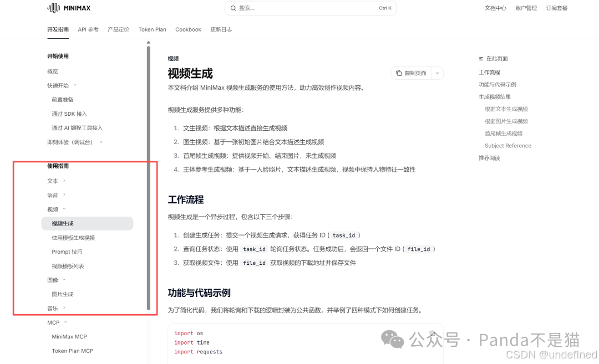Open the Cookbook tab
The height and width of the screenshot is (364, 599).
(x=188, y=29)
